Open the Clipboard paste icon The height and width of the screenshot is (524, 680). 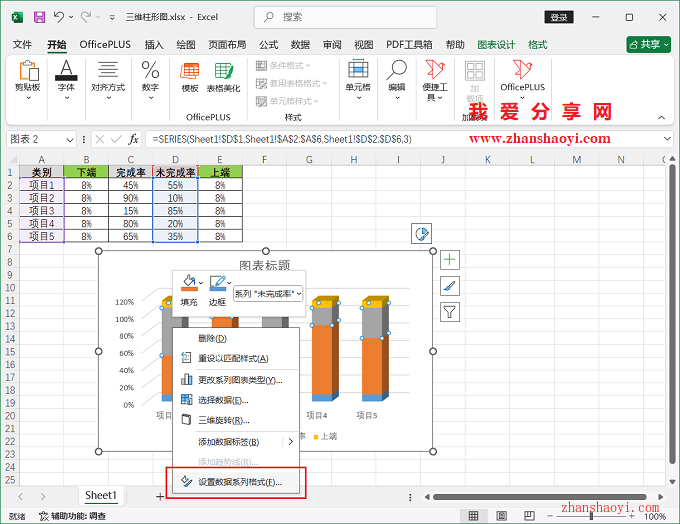point(27,71)
